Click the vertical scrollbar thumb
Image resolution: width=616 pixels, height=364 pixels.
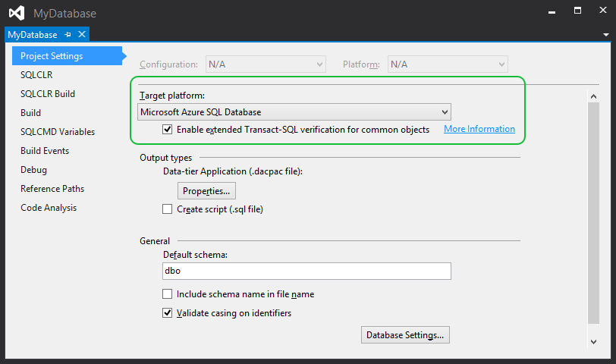coord(593,213)
